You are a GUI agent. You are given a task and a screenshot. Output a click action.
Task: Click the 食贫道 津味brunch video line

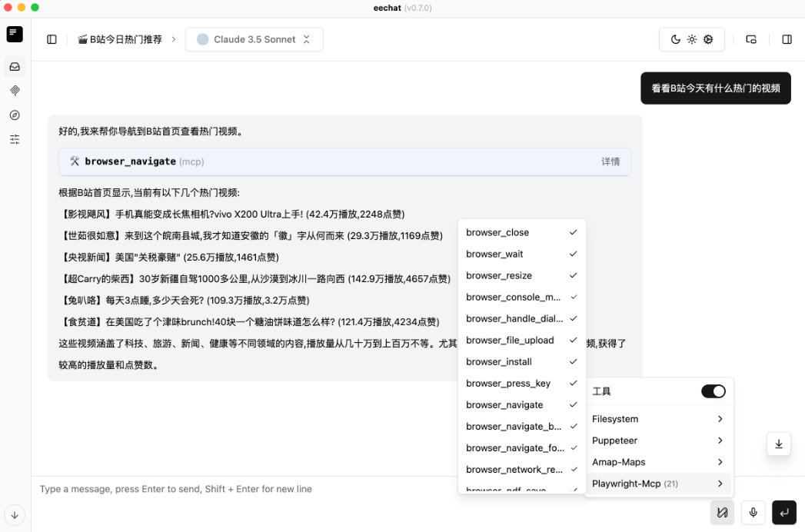coord(250,322)
